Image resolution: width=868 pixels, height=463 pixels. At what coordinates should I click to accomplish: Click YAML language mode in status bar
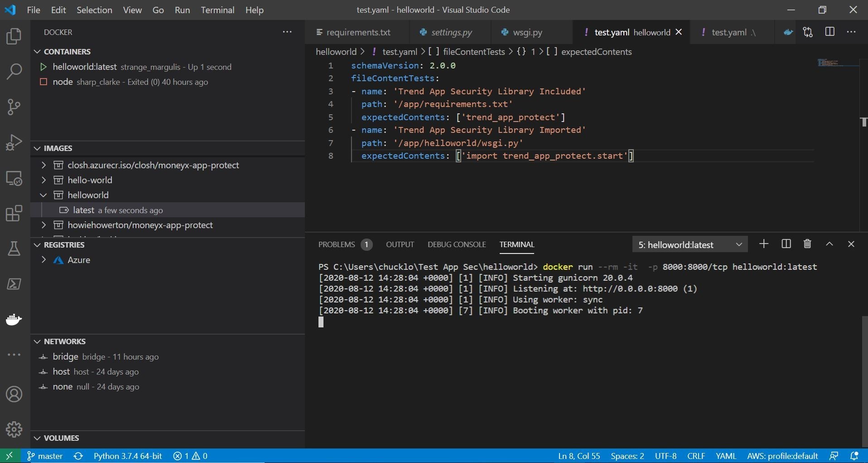click(x=726, y=456)
